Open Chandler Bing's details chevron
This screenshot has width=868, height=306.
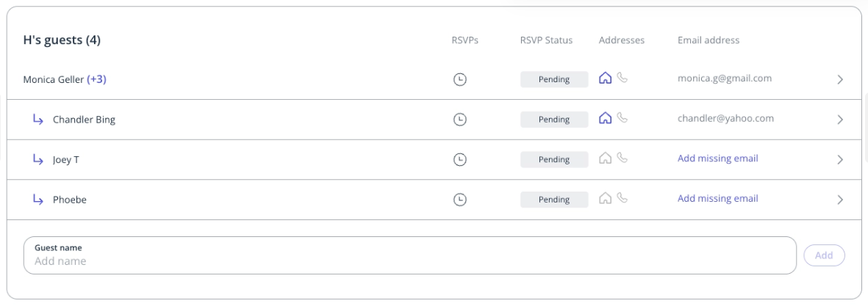[x=840, y=120]
